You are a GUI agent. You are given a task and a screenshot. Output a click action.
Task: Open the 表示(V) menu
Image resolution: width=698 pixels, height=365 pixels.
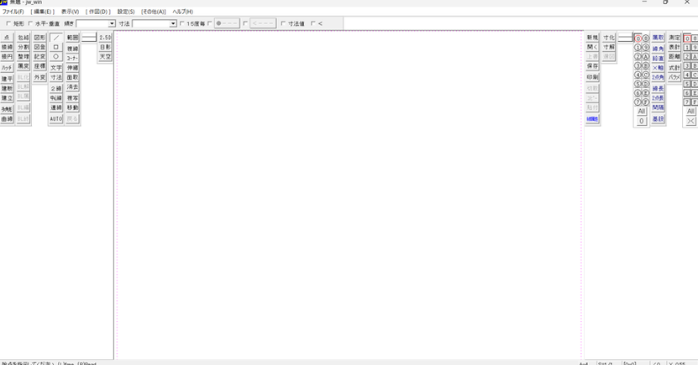pyautogui.click(x=70, y=12)
